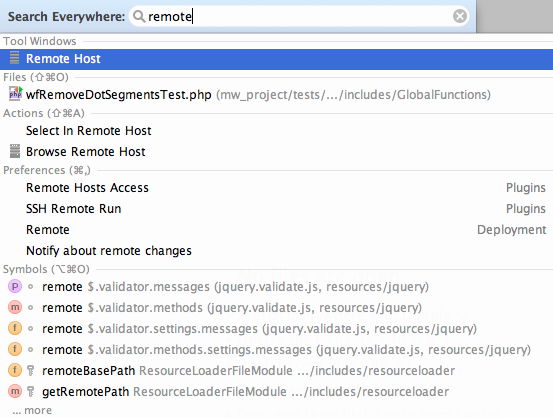
Task: Click the orange f icon beside remoteBasePath
Action: [x=15, y=370]
